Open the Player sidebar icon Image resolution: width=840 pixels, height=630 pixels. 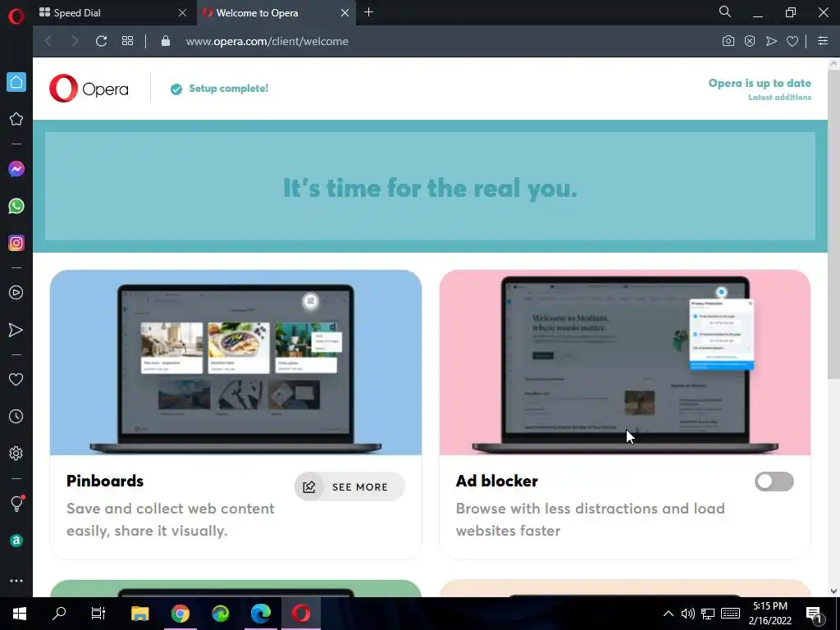(x=16, y=293)
